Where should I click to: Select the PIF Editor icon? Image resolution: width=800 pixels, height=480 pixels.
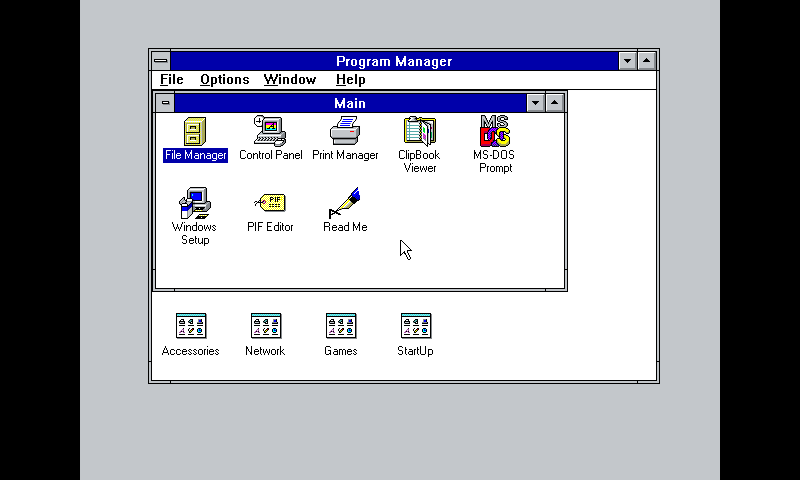pos(270,204)
